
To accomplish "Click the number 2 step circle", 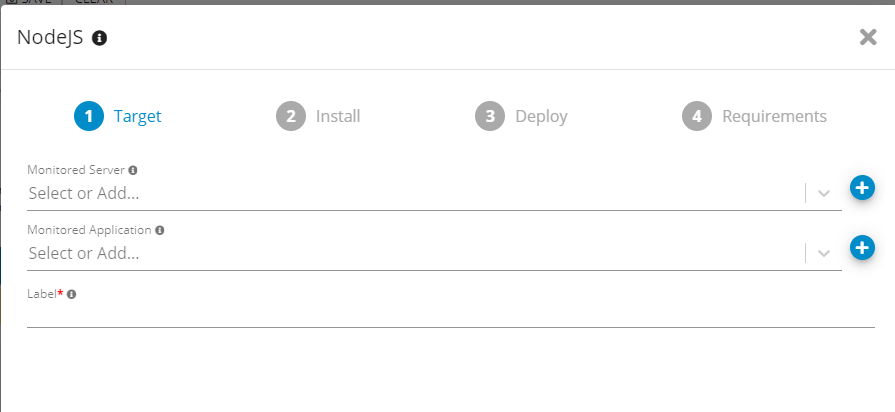I will (x=290, y=116).
